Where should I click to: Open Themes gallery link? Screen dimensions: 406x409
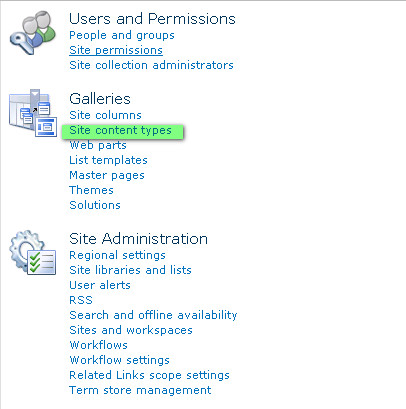click(x=91, y=190)
